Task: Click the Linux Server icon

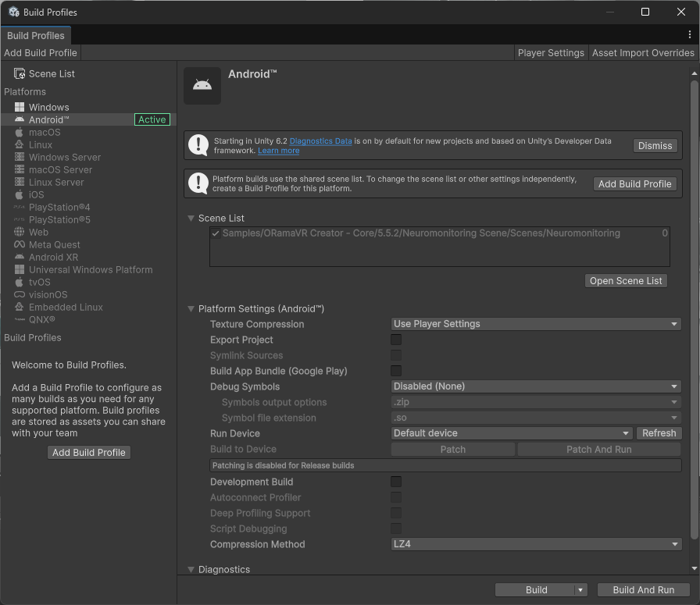Action: pyautogui.click(x=20, y=182)
